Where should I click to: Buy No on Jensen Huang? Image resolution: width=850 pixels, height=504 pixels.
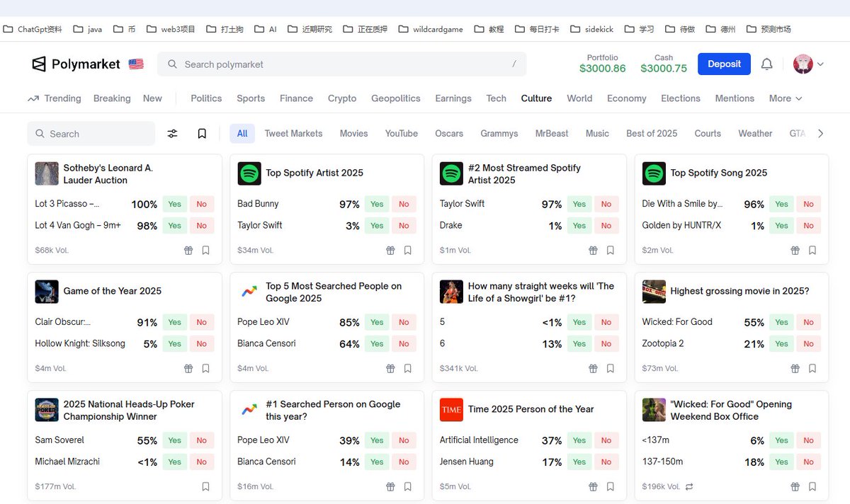[x=606, y=462]
